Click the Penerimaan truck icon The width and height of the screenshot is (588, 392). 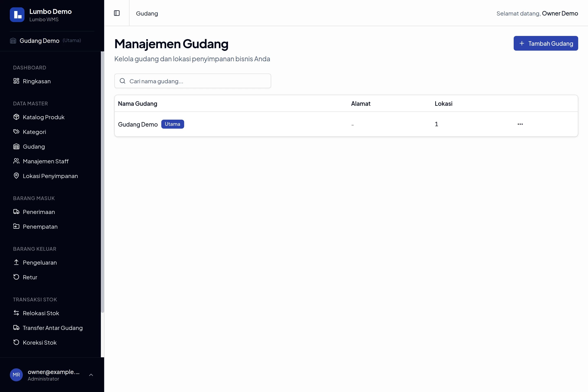click(16, 212)
